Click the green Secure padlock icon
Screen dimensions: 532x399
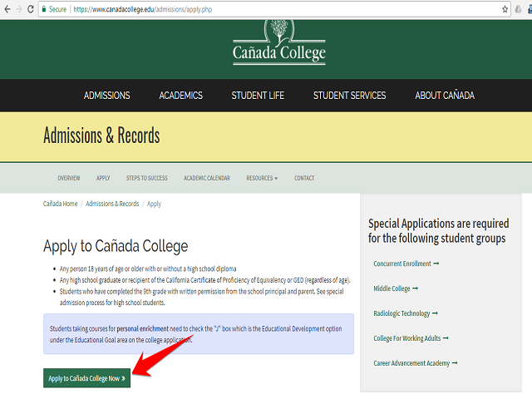(x=44, y=9)
